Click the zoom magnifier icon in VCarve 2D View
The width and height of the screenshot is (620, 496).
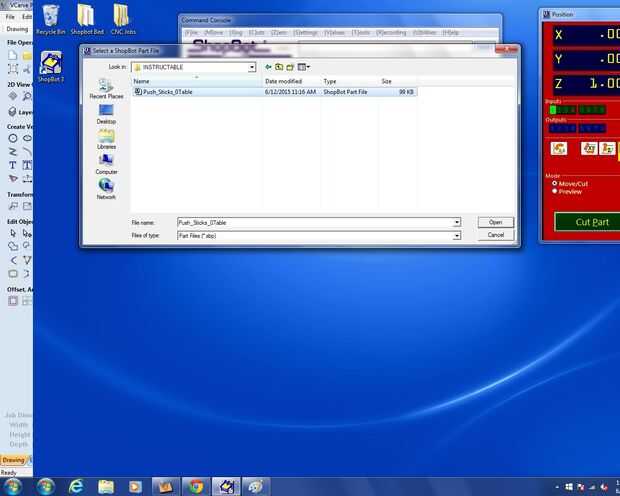tap(27, 96)
